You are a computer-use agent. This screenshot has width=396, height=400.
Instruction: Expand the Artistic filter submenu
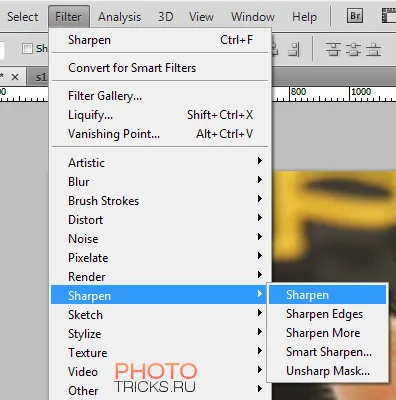pyautogui.click(x=160, y=163)
